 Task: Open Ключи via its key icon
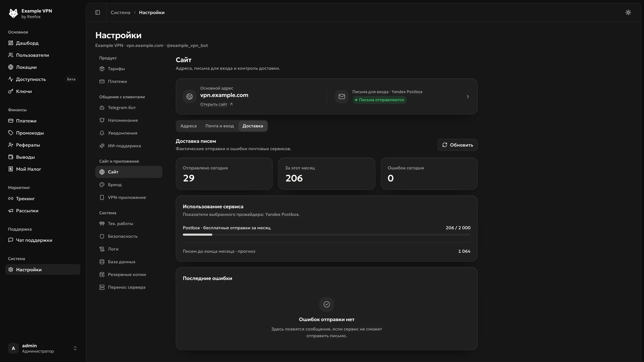click(11, 91)
